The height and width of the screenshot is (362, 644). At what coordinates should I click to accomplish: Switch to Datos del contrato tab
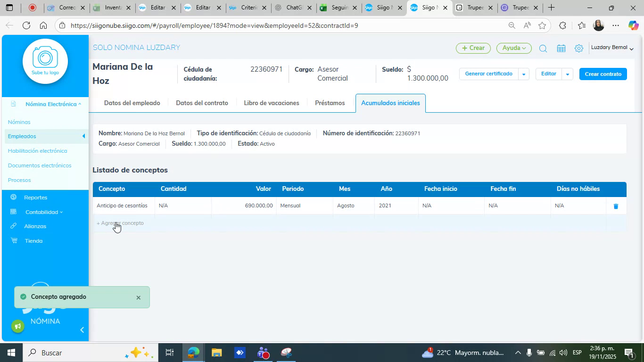coord(202,103)
